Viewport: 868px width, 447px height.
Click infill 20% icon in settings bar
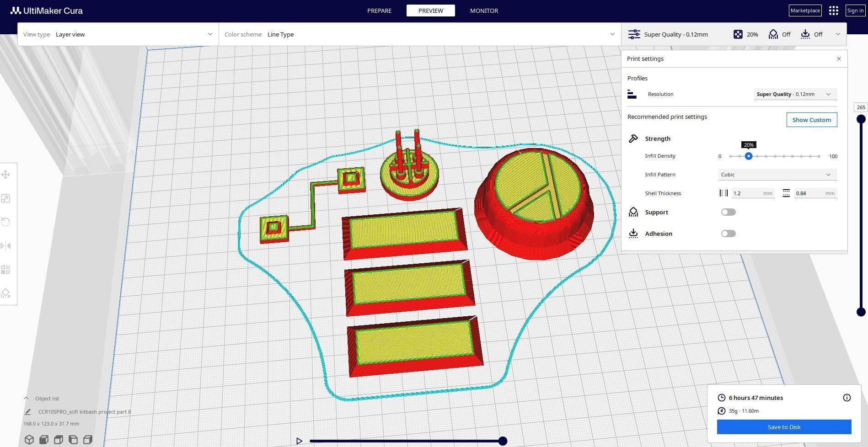pyautogui.click(x=738, y=34)
